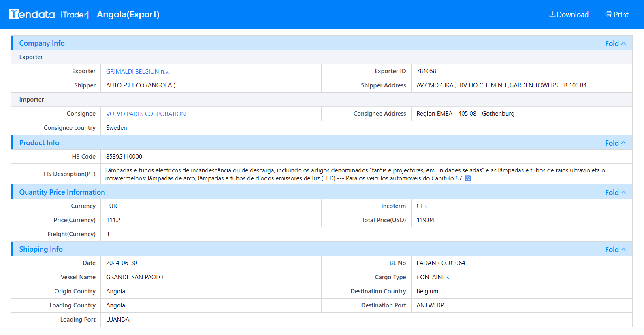This screenshot has width=644, height=335.
Task: Select the Exporter ID value 781058
Action: 426,71
